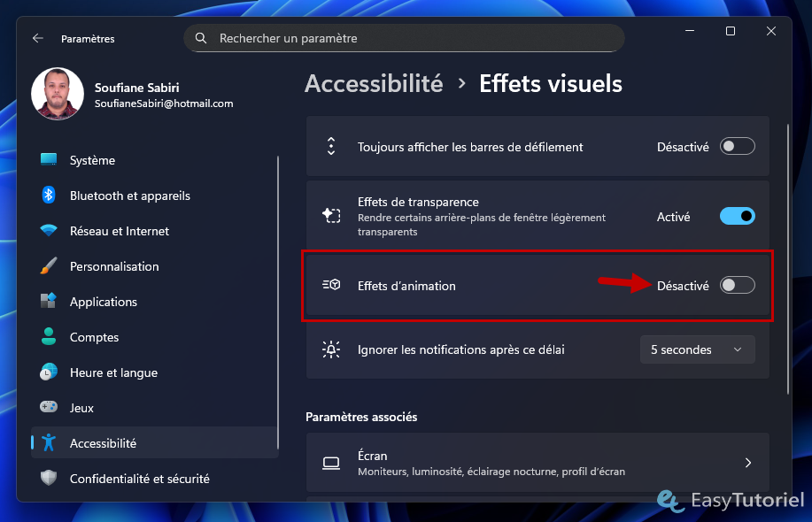Click the Écran monitor icon
The width and height of the screenshot is (812, 522).
pyautogui.click(x=331, y=463)
